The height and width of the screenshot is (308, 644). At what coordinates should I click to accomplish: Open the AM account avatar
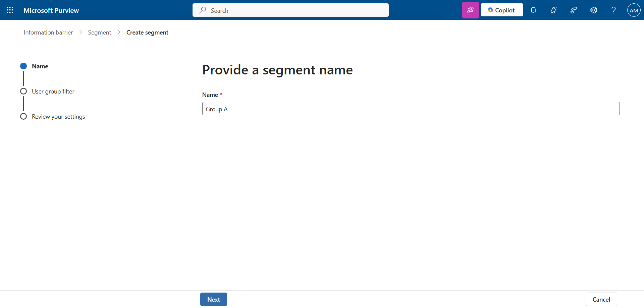point(634,10)
